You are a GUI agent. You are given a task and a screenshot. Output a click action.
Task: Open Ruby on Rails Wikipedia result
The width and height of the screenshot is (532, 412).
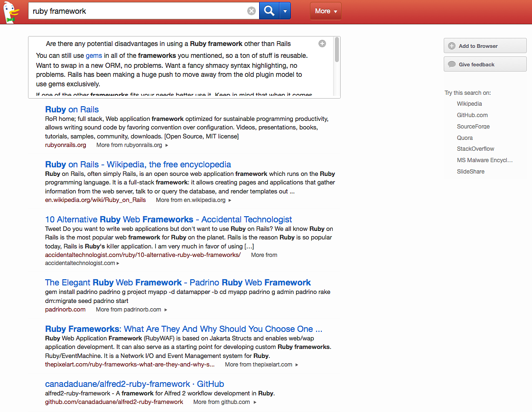[138, 165]
